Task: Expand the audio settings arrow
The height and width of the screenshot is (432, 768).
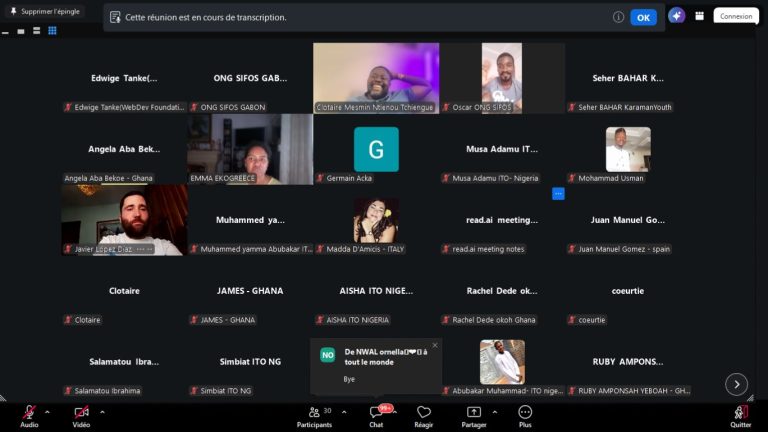Action: pos(47,412)
